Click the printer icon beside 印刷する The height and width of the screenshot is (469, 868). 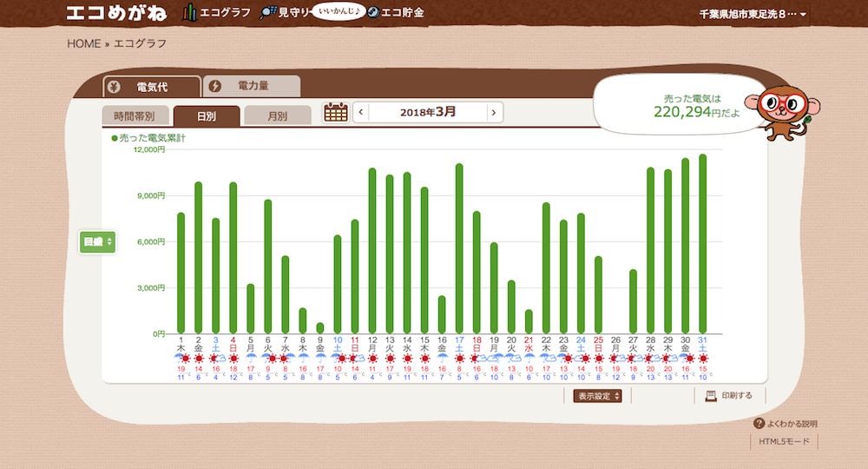(x=711, y=396)
